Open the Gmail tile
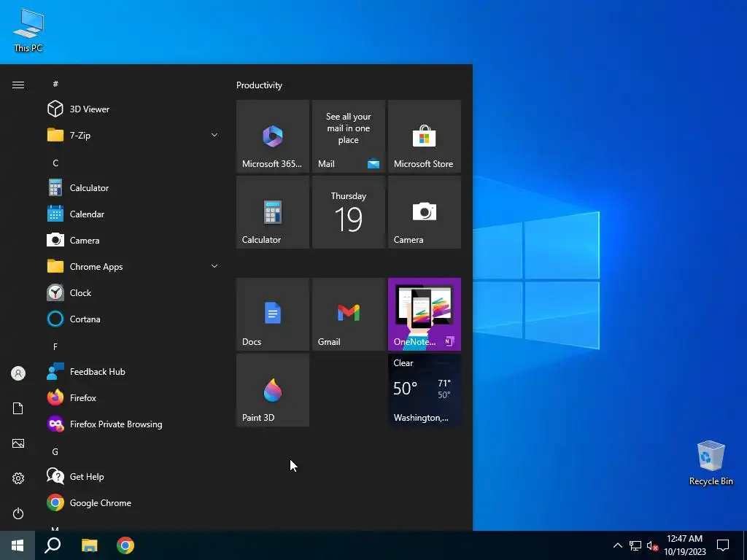This screenshot has height=560, width=747. tap(348, 314)
